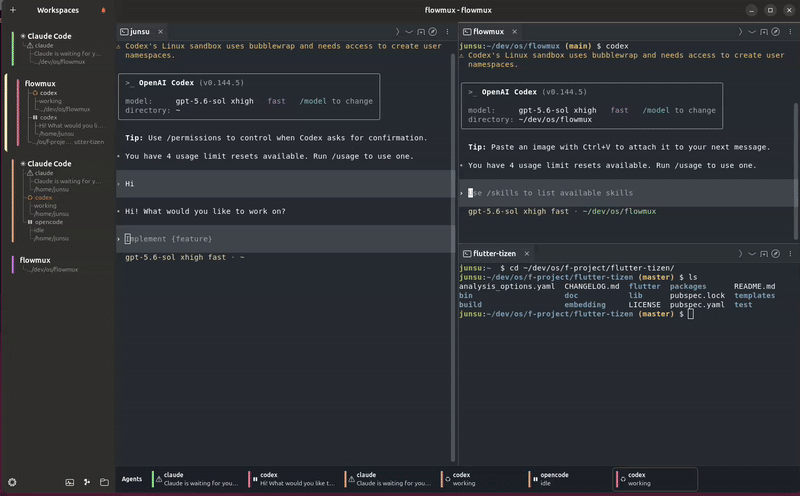Click the Workspaces sidebar title
Screen dimensions: 800x496
pyautogui.click(x=58, y=10)
